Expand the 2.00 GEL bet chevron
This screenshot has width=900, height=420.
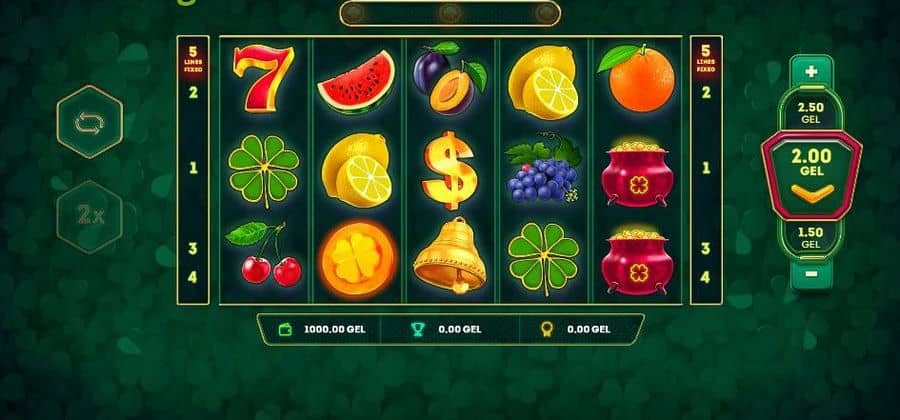(x=812, y=193)
